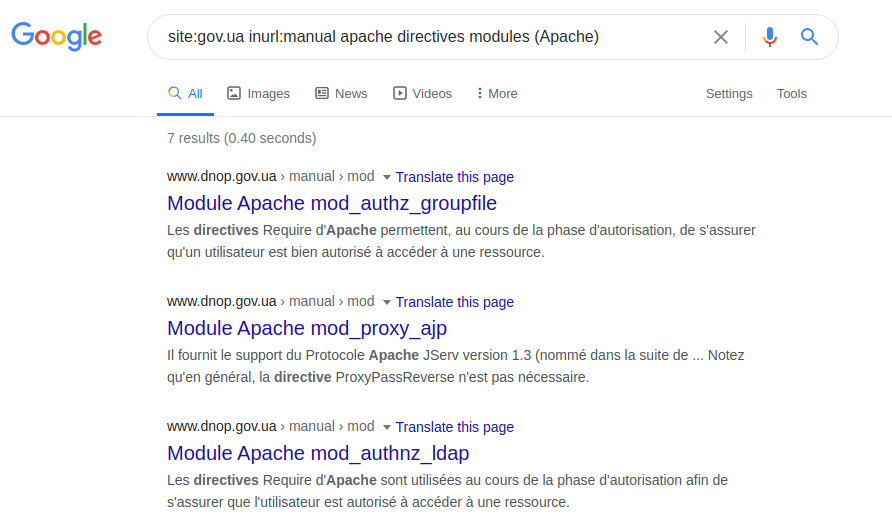This screenshot has width=892, height=531.
Task: Switch to the News tab
Action: tap(341, 93)
